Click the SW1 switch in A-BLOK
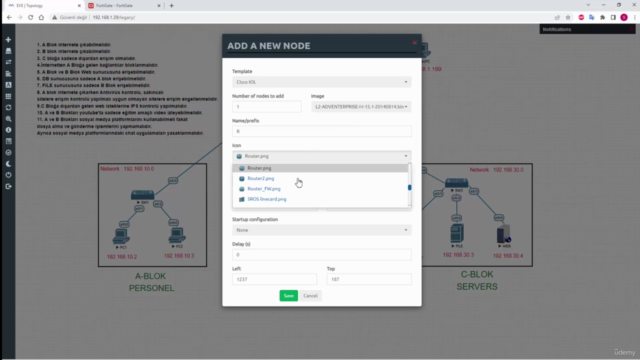 coord(142,196)
